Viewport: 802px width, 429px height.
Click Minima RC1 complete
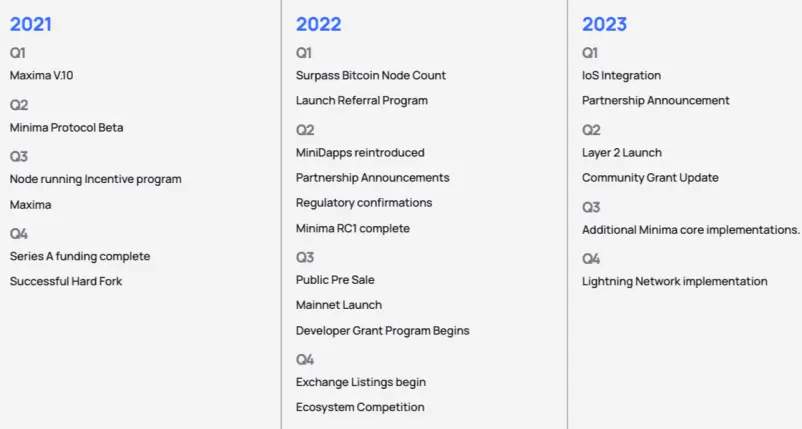[x=352, y=229]
